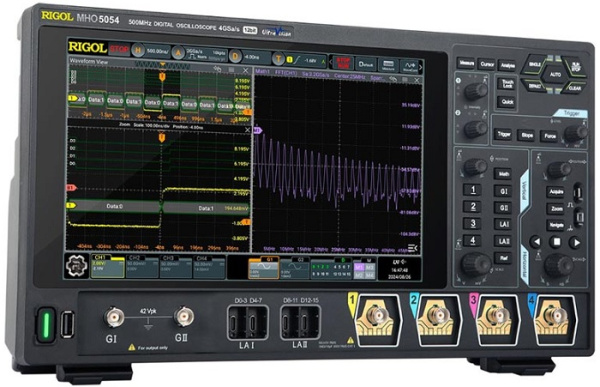The width and height of the screenshot is (600, 387).
Task: Click the G2 waveform generator icon
Action: (x=294, y=268)
